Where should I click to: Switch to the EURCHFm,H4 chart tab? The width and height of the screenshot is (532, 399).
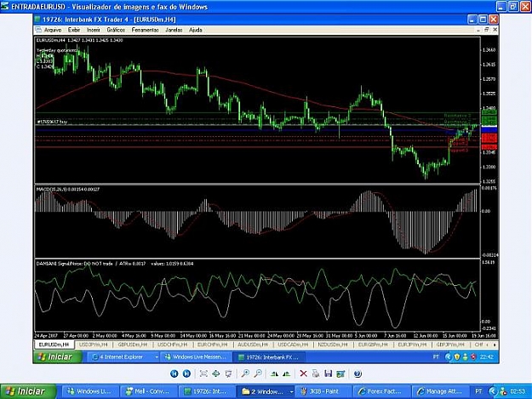[x=213, y=345]
